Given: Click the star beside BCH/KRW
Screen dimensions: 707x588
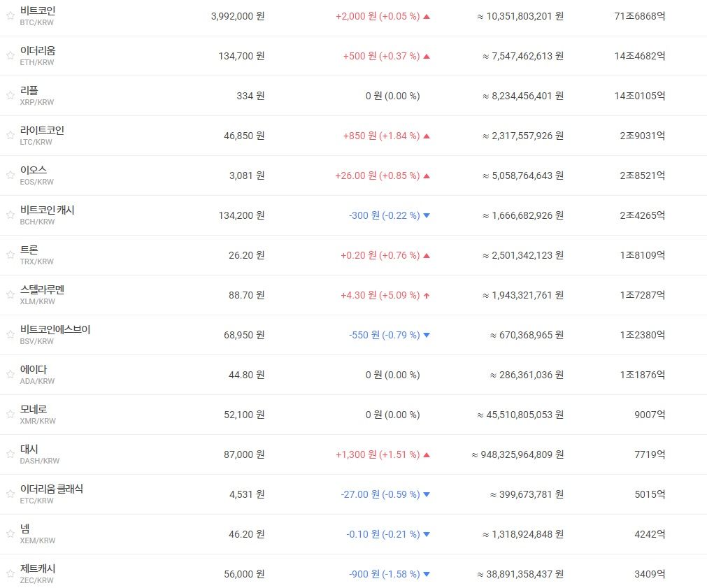Looking at the screenshot, I should point(10,215).
